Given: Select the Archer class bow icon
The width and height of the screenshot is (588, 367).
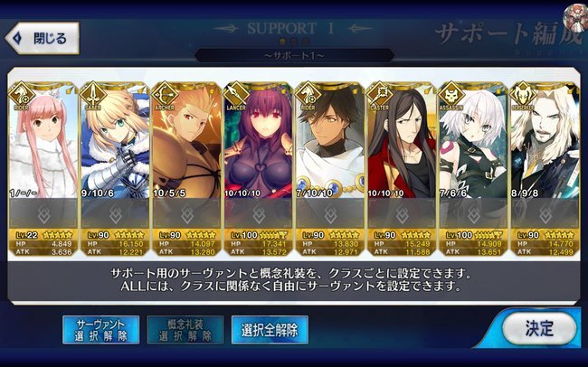Looking at the screenshot, I should 165,95.
